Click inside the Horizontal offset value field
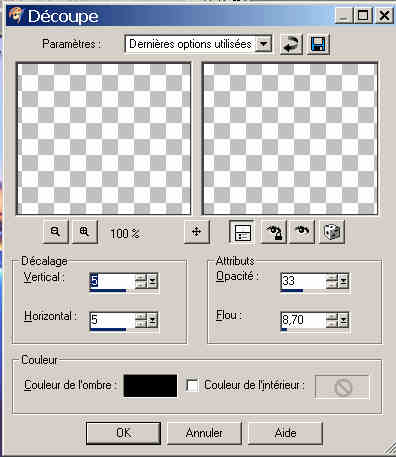Screen dimensions: 396x457 tap(112, 320)
